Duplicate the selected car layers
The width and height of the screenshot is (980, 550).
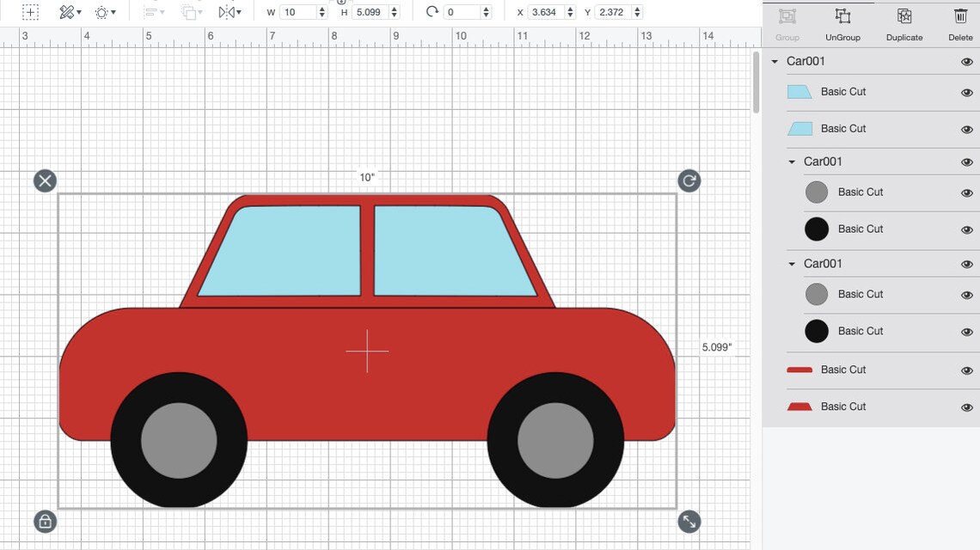click(x=903, y=23)
